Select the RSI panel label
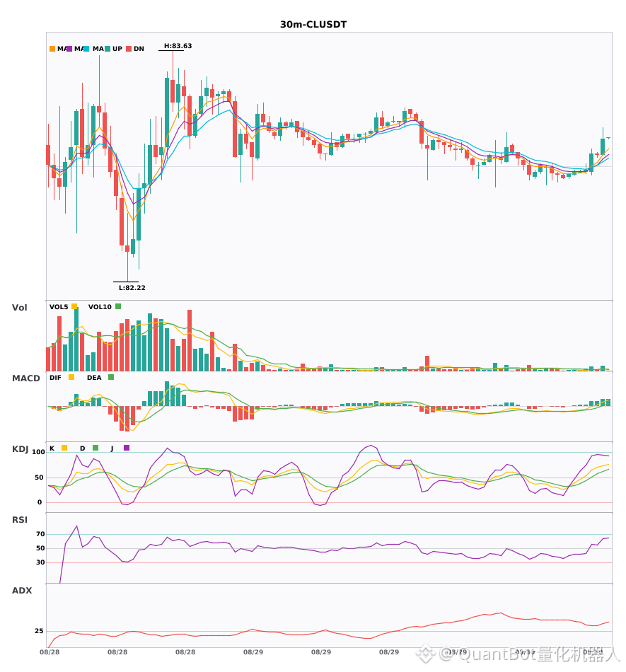 tap(20, 520)
